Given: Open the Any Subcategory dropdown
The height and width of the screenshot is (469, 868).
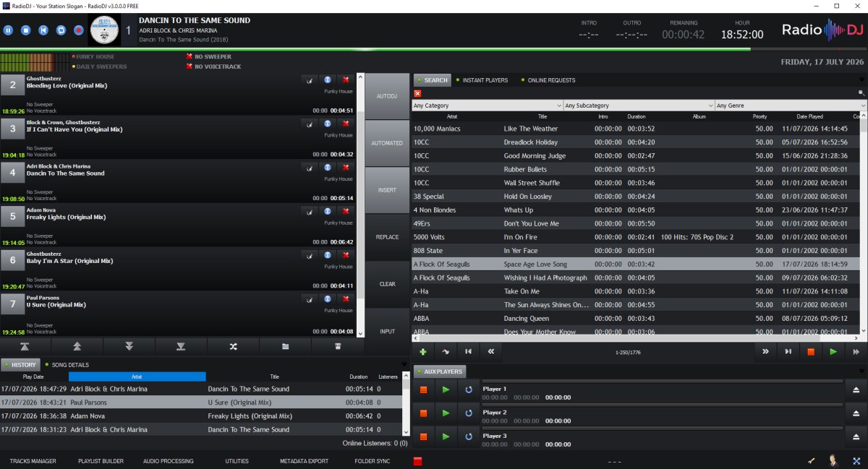Looking at the screenshot, I should [639, 106].
